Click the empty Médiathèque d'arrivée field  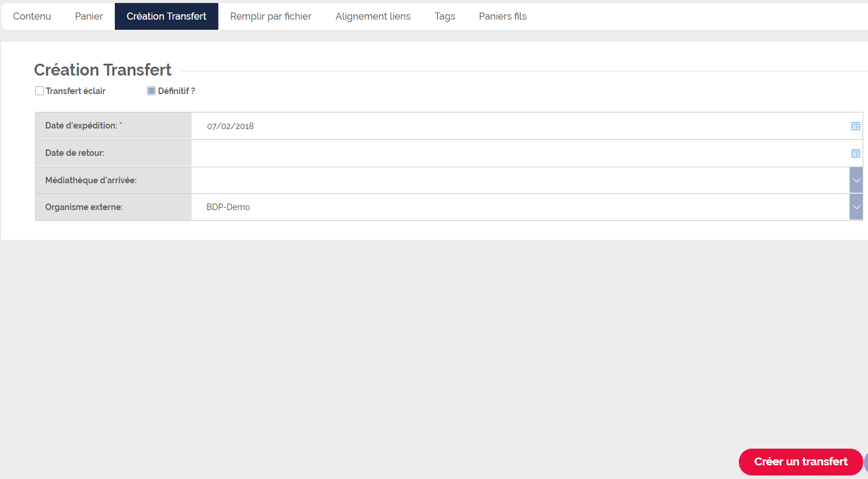521,180
